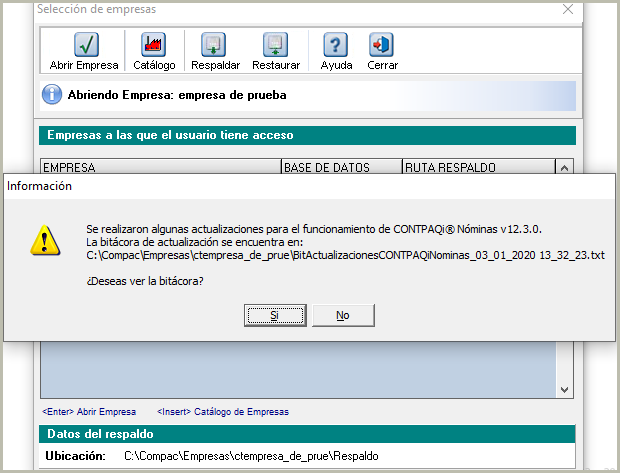Click the scroll down arrow of company list
This screenshot has height=473, width=620.
[x=564, y=390]
